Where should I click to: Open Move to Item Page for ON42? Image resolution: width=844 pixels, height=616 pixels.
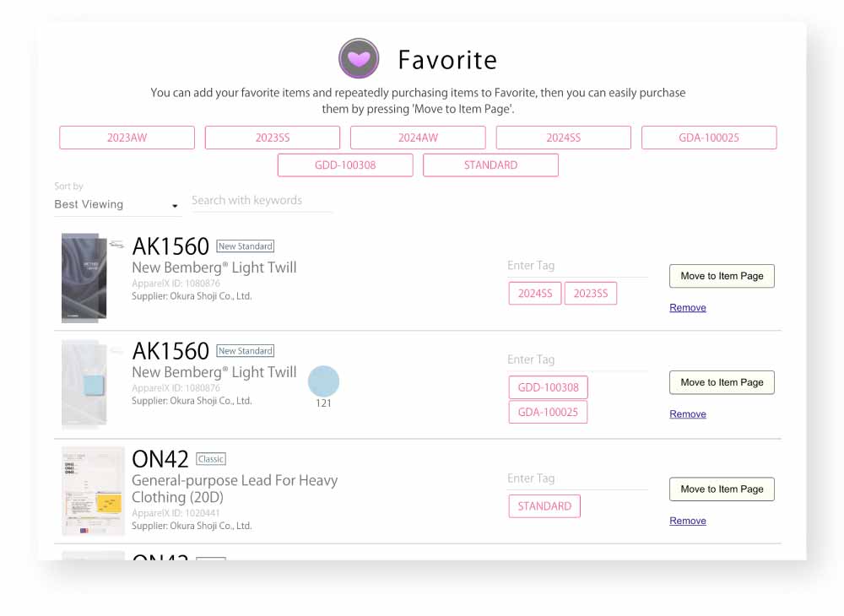pyautogui.click(x=722, y=489)
